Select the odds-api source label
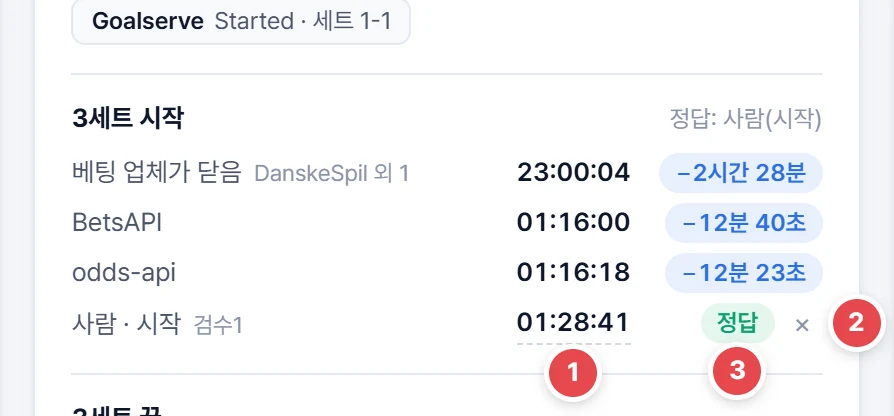Screen dimensions: 894x416 (124, 274)
